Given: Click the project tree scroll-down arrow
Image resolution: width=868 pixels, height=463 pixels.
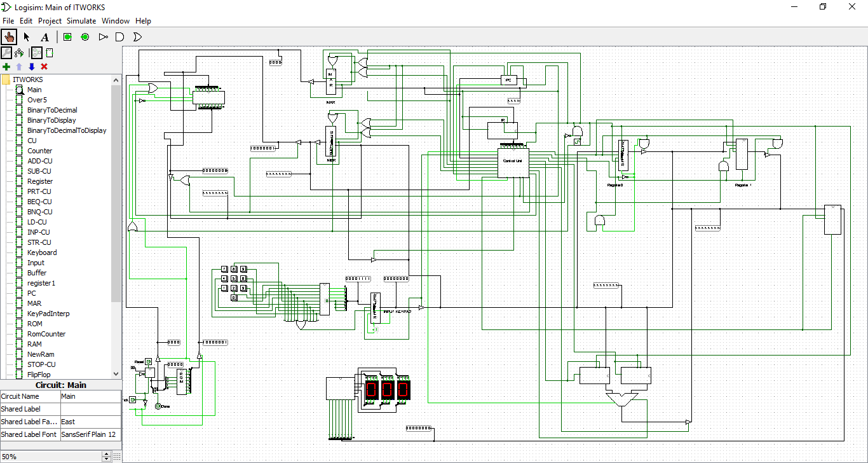Looking at the screenshot, I should 116,375.
